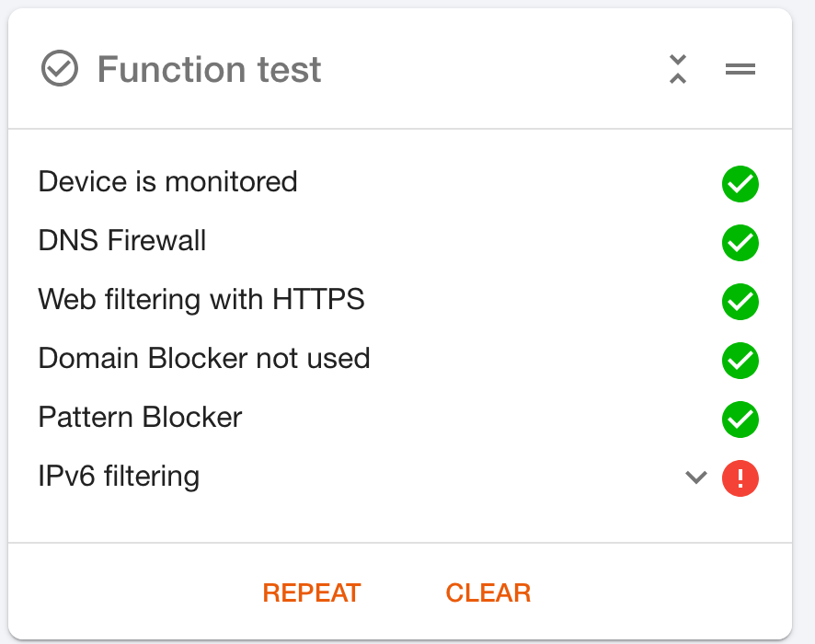
Task: Click the Domain Blocker not used label
Action: 203,358
